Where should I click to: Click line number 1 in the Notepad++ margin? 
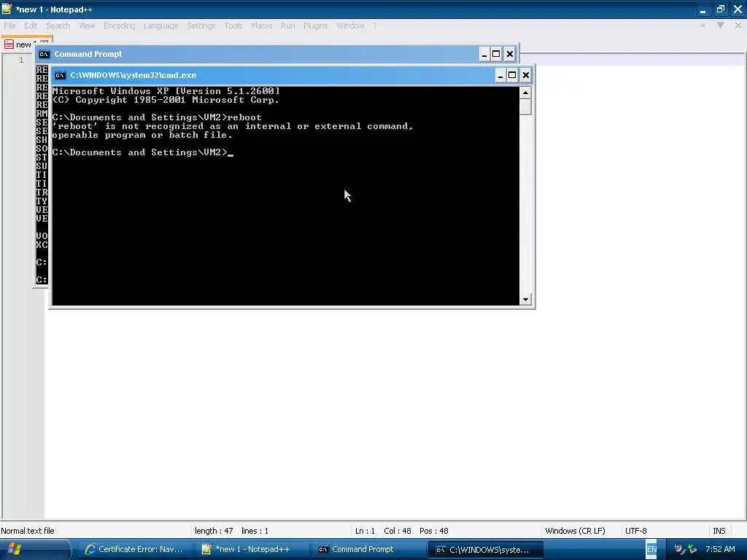pos(21,60)
